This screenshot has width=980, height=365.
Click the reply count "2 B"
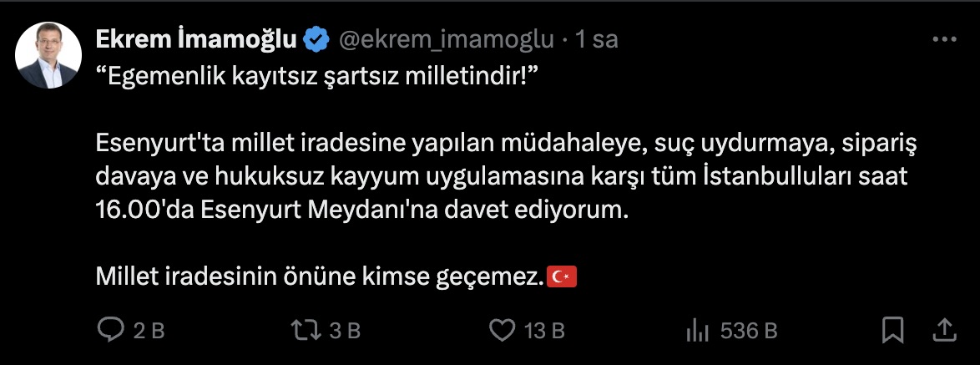[149, 331]
